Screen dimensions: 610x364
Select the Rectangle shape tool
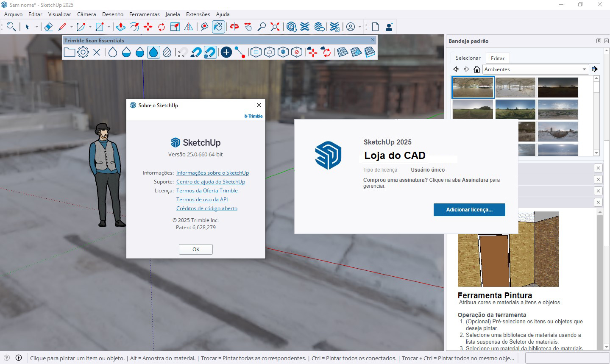point(100,27)
